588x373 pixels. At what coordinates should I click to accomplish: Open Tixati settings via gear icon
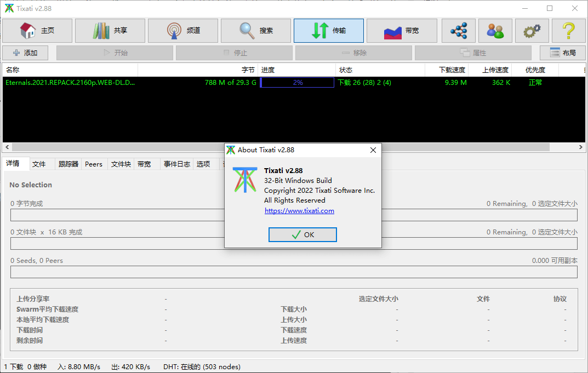tap(531, 31)
